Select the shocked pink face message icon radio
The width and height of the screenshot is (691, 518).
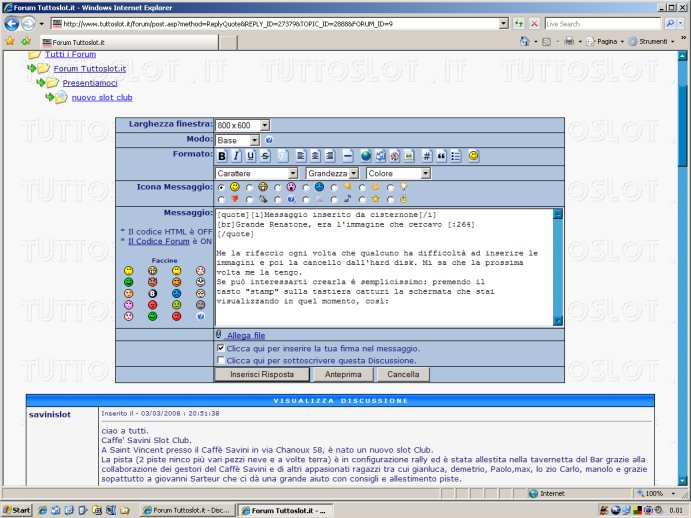[278, 187]
